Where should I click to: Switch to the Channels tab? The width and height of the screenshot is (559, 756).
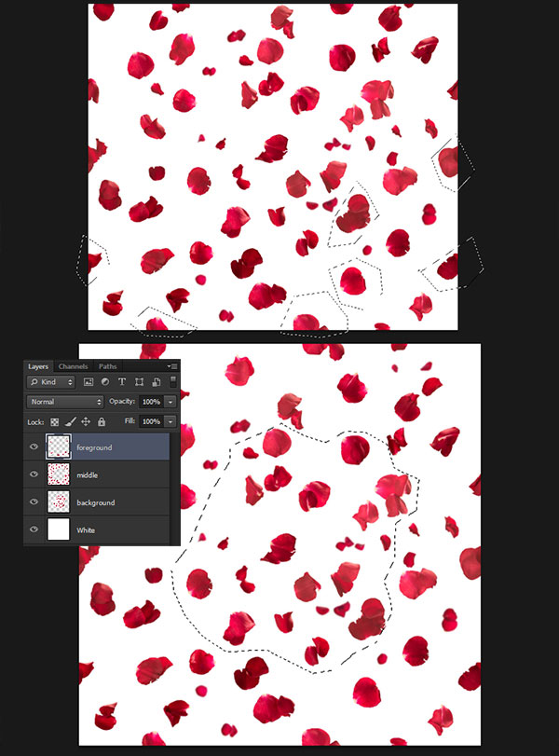73,366
